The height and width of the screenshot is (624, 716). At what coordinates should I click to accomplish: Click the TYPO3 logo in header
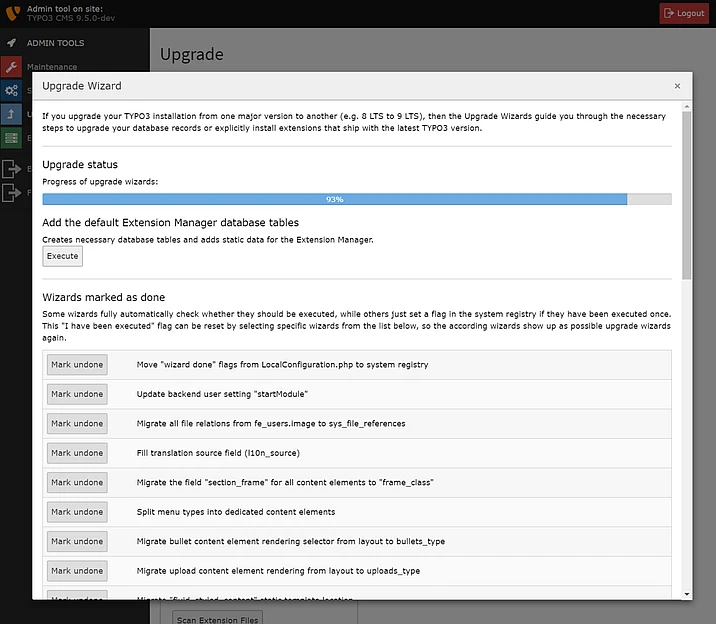(x=11, y=12)
